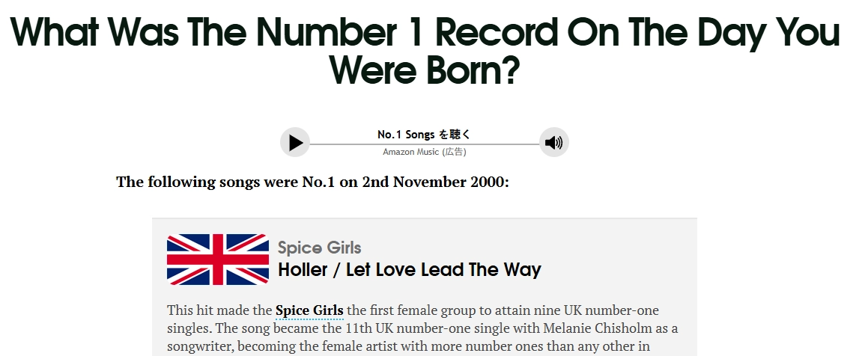
Task: Select the gray Spice Girls artist heading
Action: pos(319,248)
